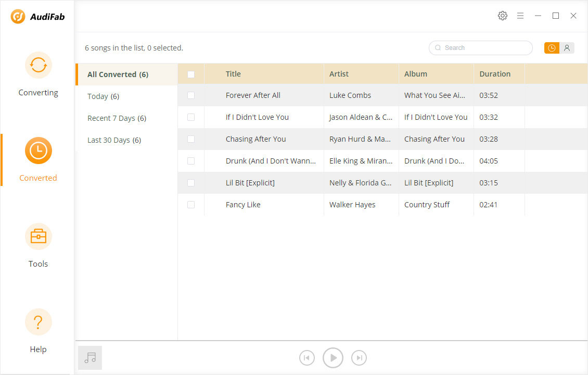Check the Chasing After You checkbox
The width and height of the screenshot is (588, 375).
click(x=191, y=139)
